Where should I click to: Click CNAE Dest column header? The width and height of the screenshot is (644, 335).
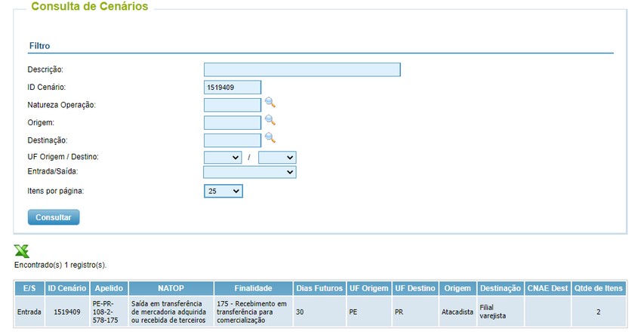coord(547,288)
